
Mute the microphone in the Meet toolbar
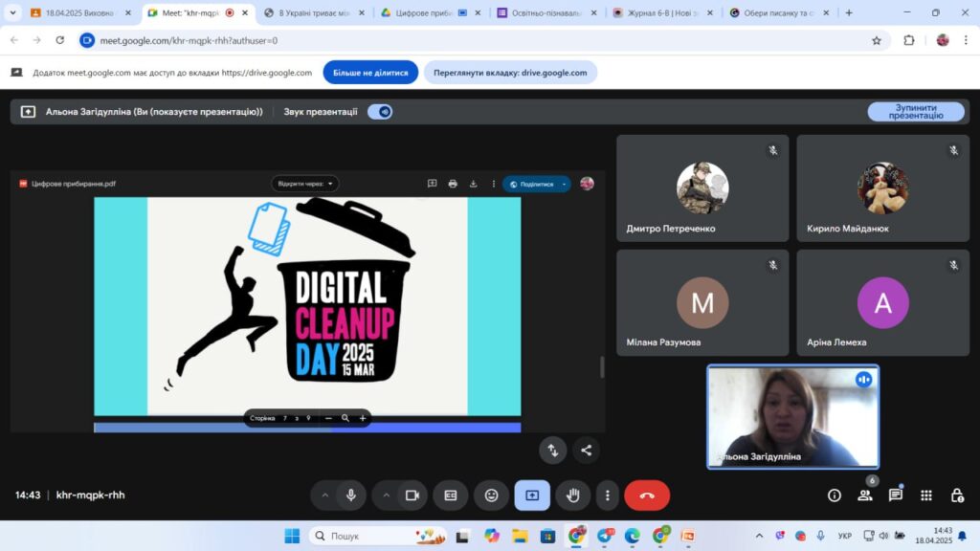(x=351, y=496)
